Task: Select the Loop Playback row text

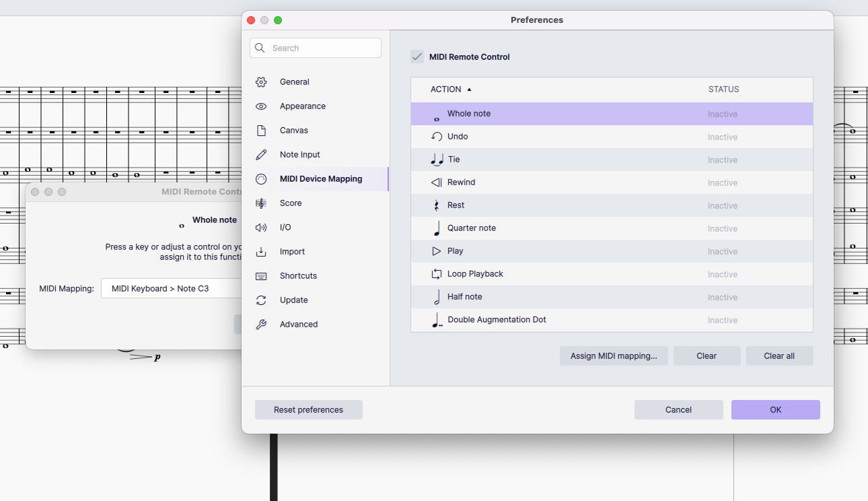Action: [x=476, y=274]
